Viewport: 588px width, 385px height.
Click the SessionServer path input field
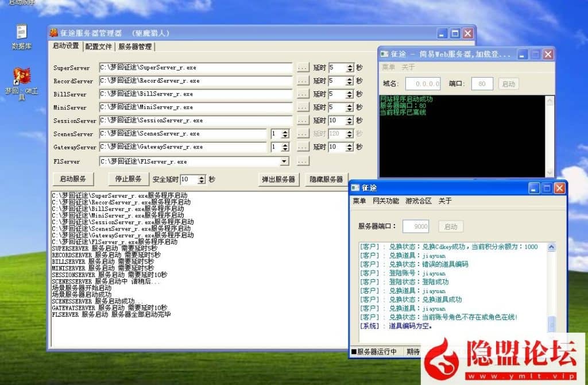195,121
